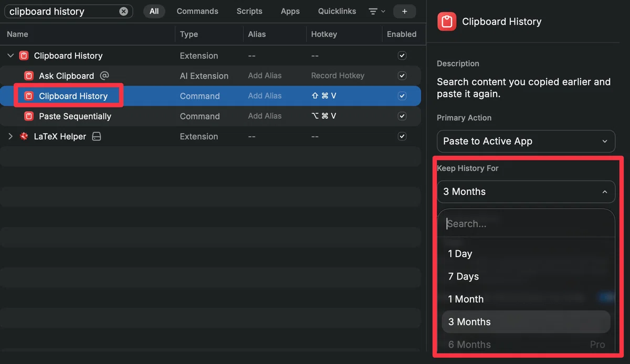
Task: Select the LaTeX Helper row
Action: tap(211, 136)
